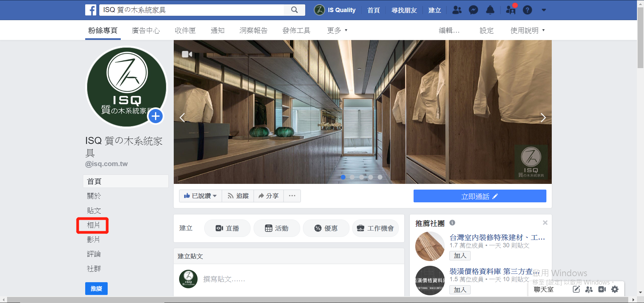The width and height of the screenshot is (644, 303).
Task: Click the search magnifier button
Action: click(x=294, y=10)
